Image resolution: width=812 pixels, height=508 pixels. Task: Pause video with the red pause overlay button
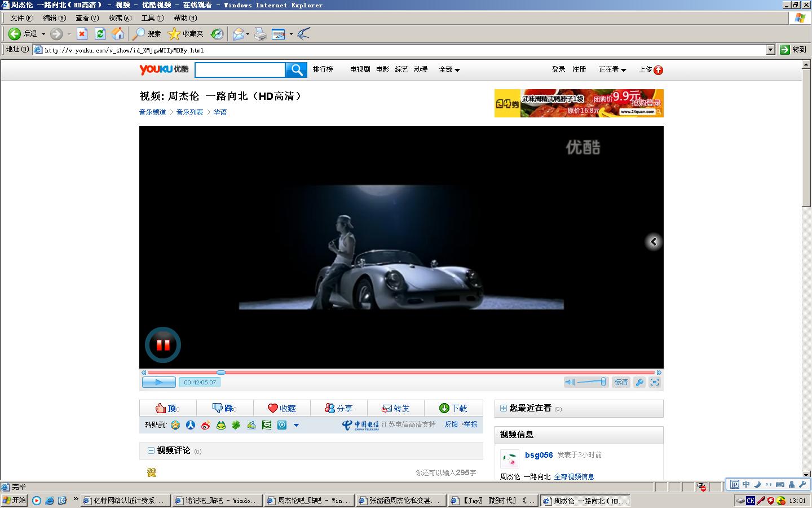pos(163,345)
